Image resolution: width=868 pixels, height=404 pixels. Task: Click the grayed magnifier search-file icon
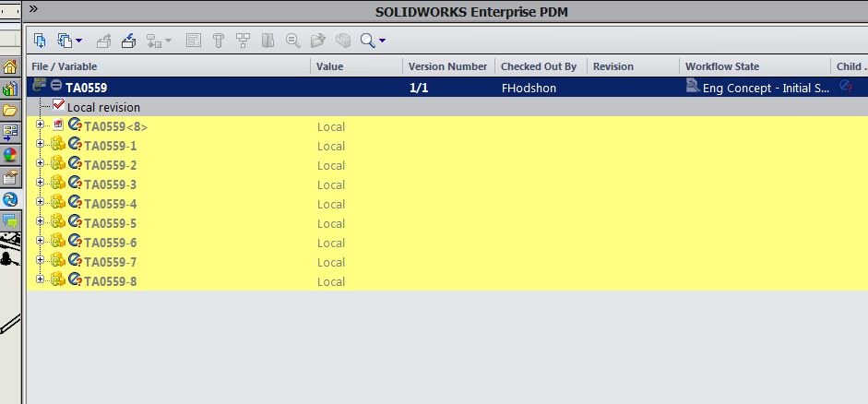292,41
